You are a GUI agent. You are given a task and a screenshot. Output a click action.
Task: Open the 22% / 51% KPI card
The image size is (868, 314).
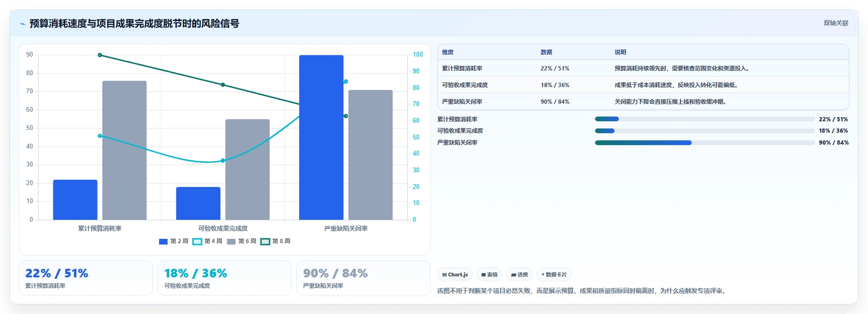[x=86, y=278]
